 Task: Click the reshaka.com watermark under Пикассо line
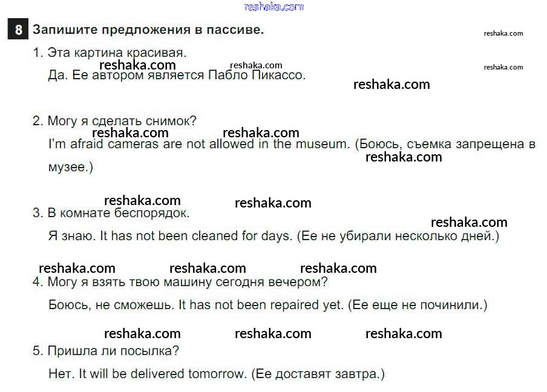(x=391, y=85)
